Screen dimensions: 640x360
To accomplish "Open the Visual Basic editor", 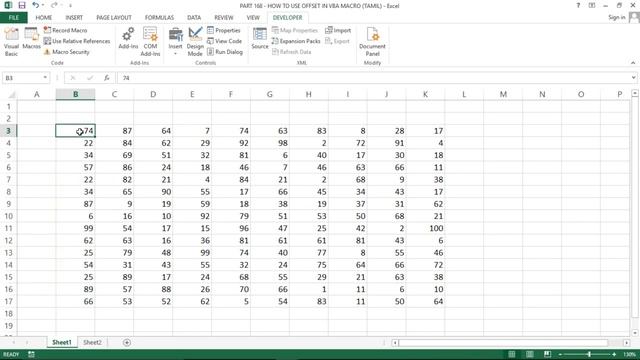I will click(11, 42).
